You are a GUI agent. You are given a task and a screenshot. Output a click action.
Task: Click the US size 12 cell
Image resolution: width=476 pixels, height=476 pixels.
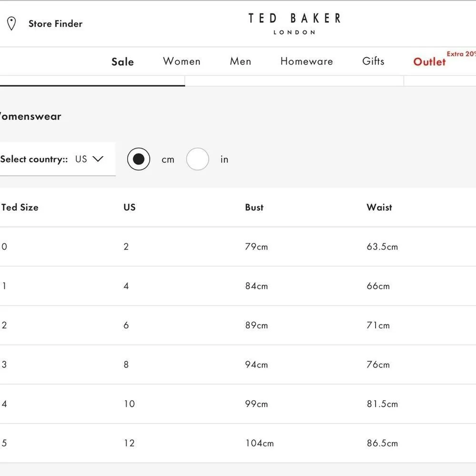point(129,443)
